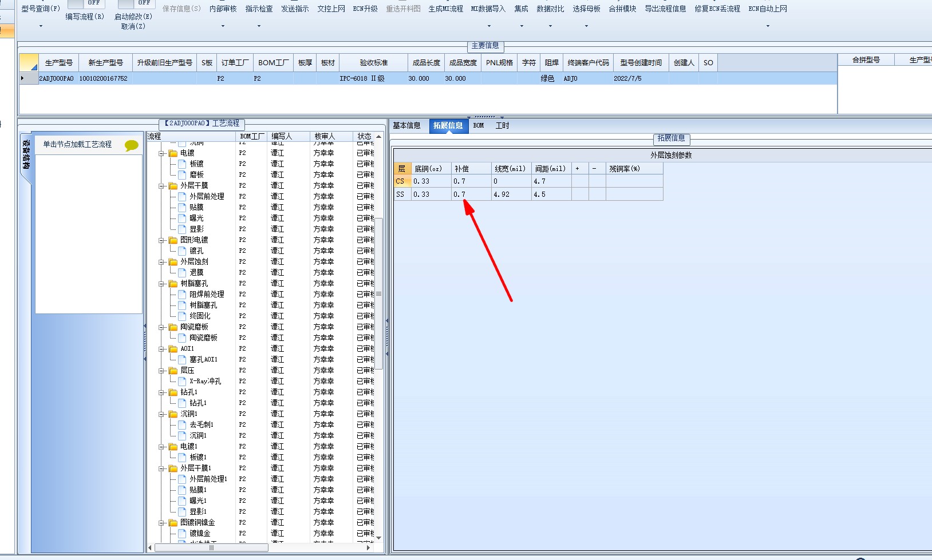Switch to the 基本信息 tab
Screen dimensions: 932x560
406,126
